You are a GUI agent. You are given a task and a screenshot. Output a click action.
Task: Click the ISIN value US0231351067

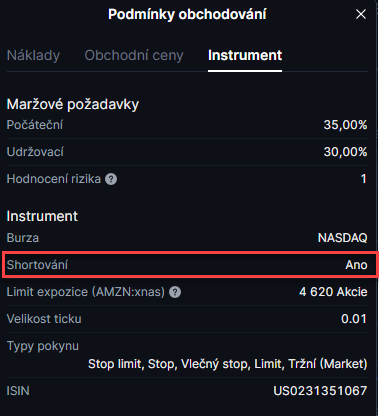320,391
